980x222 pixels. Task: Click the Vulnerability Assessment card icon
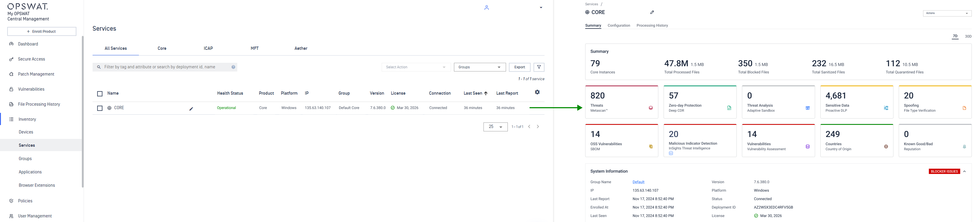pyautogui.click(x=807, y=147)
